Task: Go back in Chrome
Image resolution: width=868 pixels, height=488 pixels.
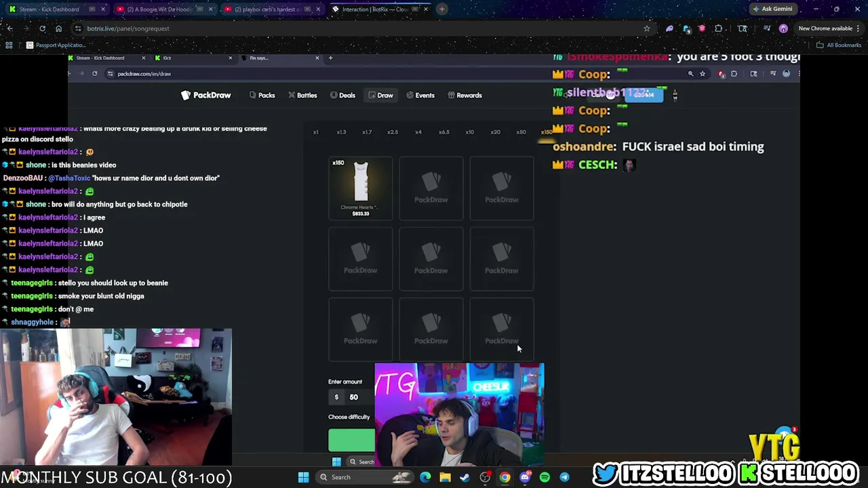Action: 9,28
